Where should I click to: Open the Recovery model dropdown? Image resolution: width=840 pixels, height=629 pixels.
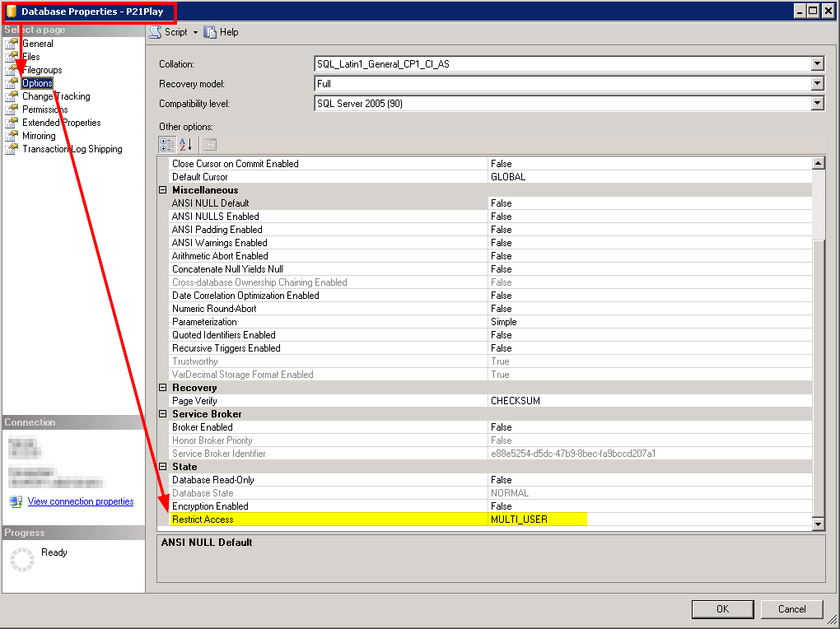(816, 82)
